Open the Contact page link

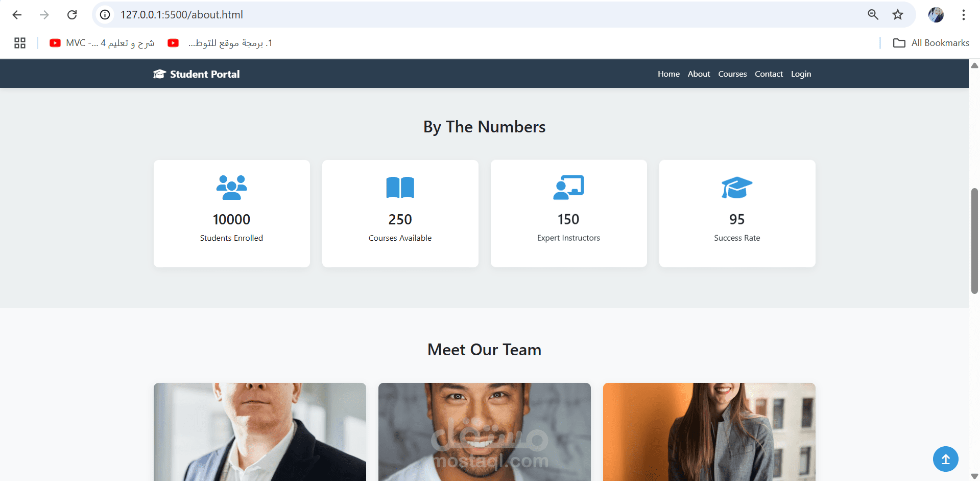[x=769, y=74]
